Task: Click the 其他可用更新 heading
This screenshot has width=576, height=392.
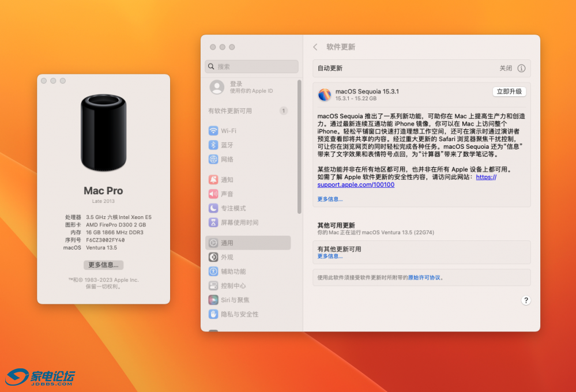Action: (336, 225)
